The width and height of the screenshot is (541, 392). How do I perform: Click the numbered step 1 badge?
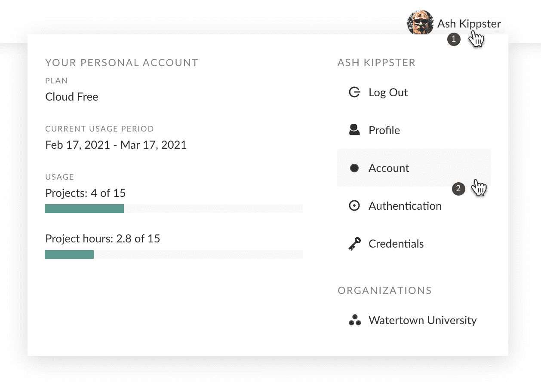click(454, 39)
